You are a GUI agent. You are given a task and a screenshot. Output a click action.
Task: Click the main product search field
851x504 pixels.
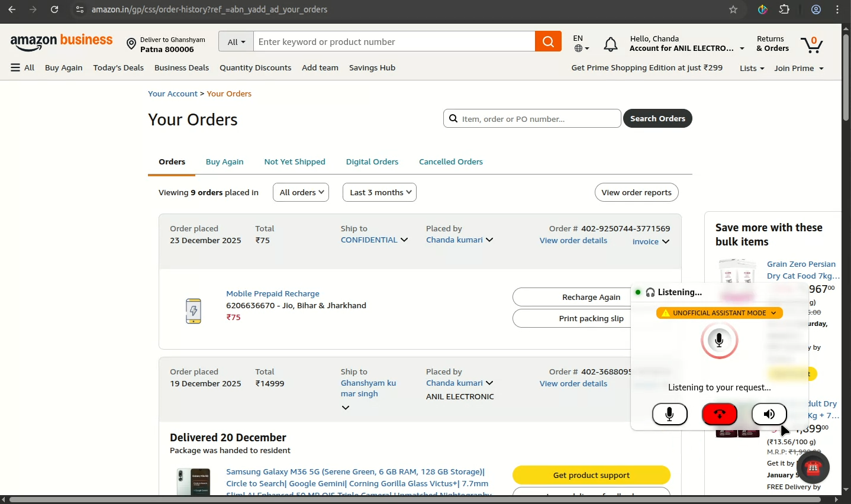pos(395,42)
